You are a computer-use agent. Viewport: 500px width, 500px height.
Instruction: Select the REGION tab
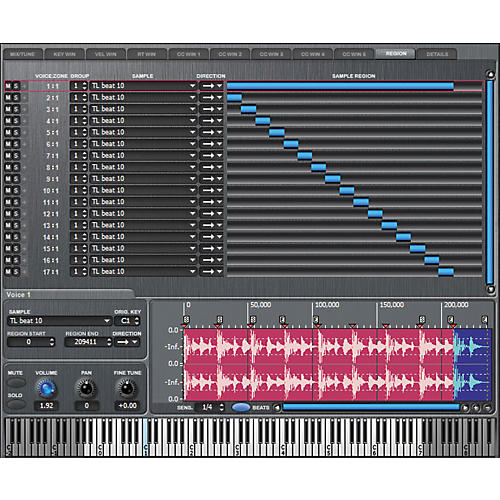[396, 54]
